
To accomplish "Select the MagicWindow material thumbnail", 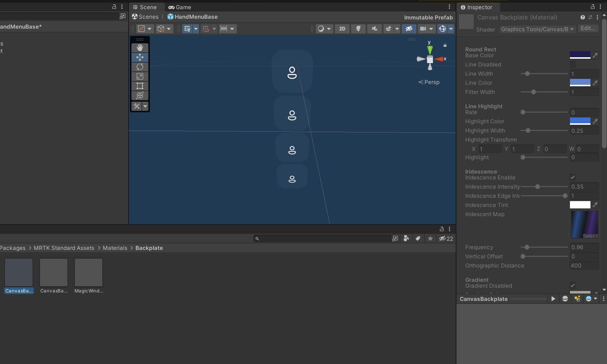I will (x=88, y=273).
